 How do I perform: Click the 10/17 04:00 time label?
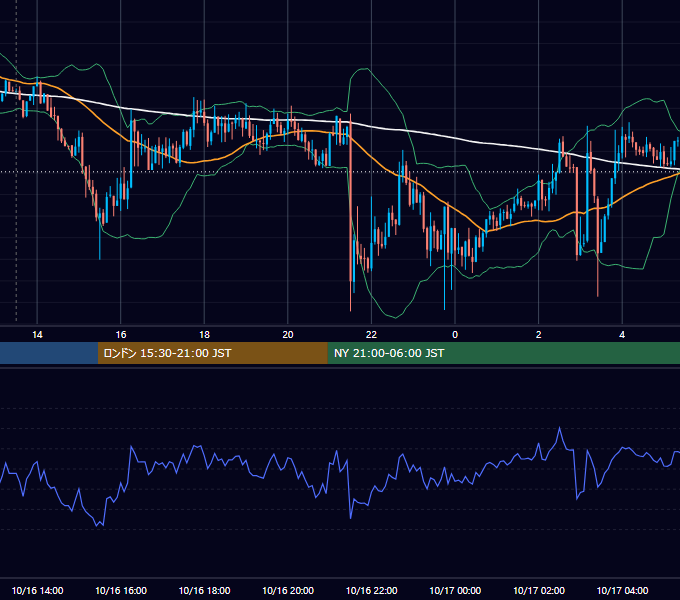coord(622,590)
